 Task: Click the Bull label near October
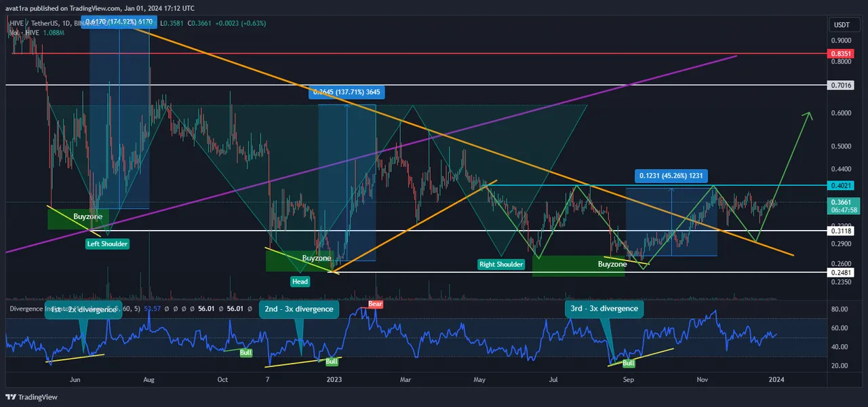[246, 352]
